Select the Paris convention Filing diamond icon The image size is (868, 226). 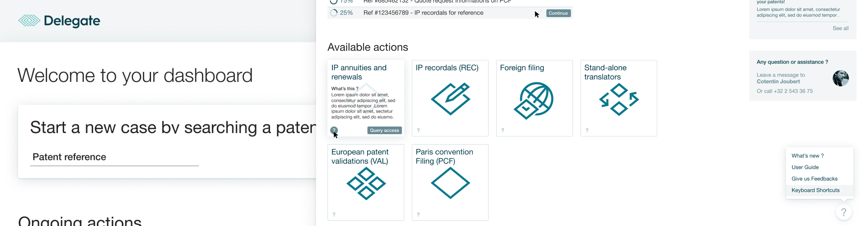tap(450, 183)
